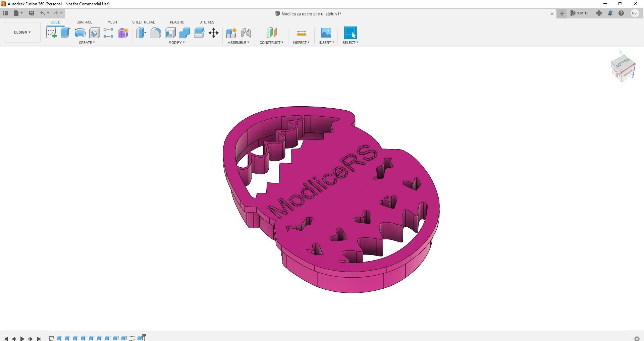Click the ViewCube BOTTOM face

[x=622, y=62]
